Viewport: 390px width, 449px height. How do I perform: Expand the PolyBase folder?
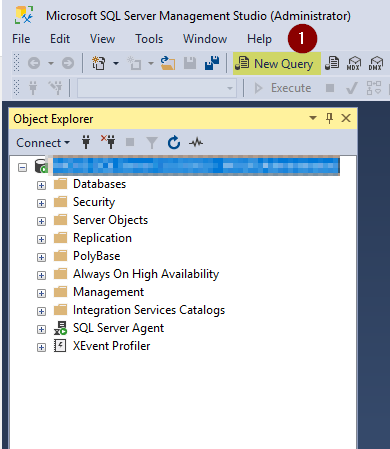point(41,257)
